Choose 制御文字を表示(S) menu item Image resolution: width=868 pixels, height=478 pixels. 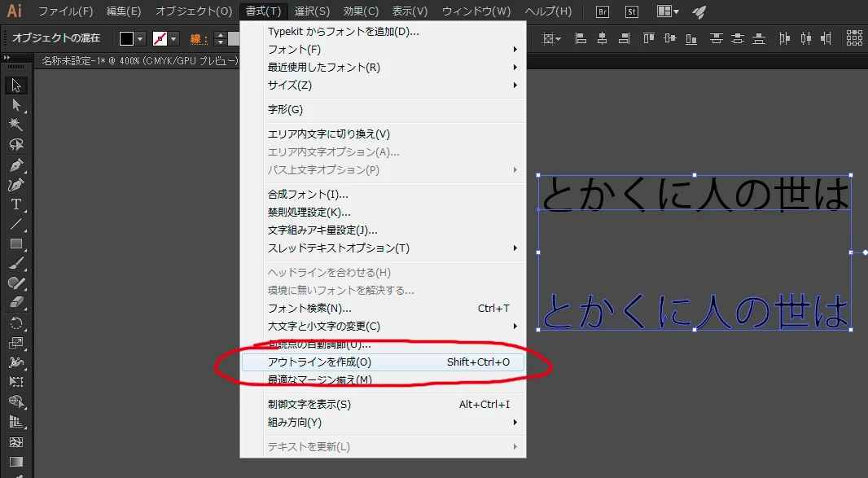click(x=382, y=405)
